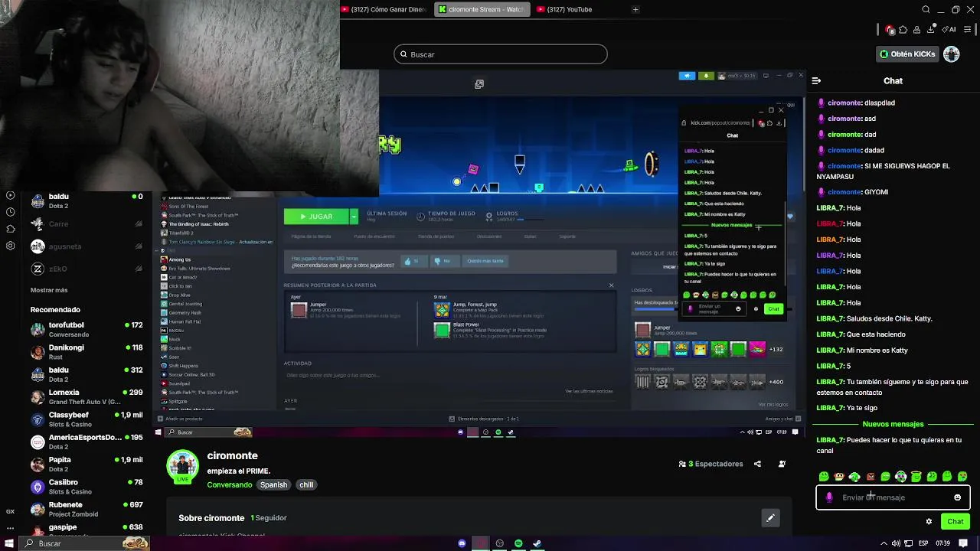The image size is (980, 551).
Task: Insert the halo green emote
Action: tap(916, 477)
